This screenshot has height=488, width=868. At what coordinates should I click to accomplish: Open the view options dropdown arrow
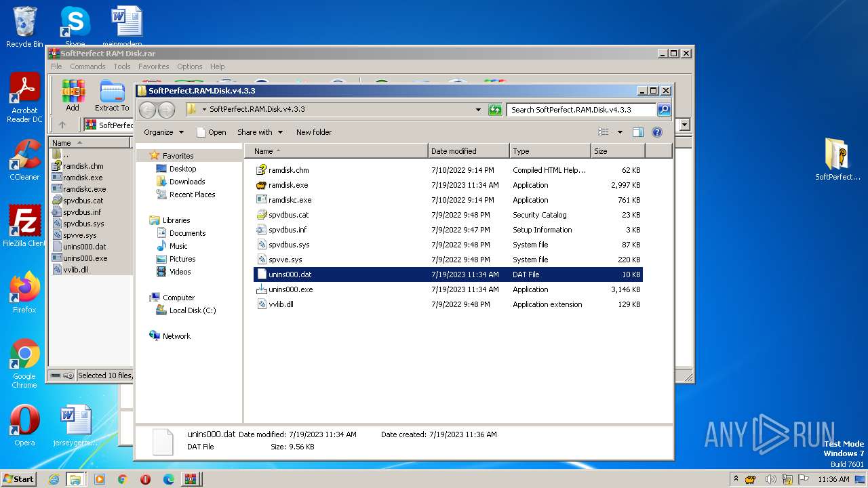tap(620, 132)
